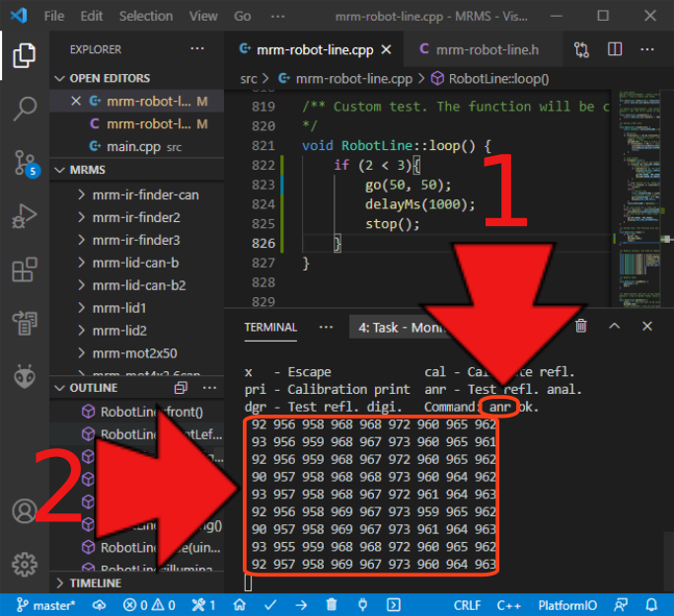Open PlatformIO alien icon in activity bar
This screenshot has height=616, width=674.
point(25,376)
